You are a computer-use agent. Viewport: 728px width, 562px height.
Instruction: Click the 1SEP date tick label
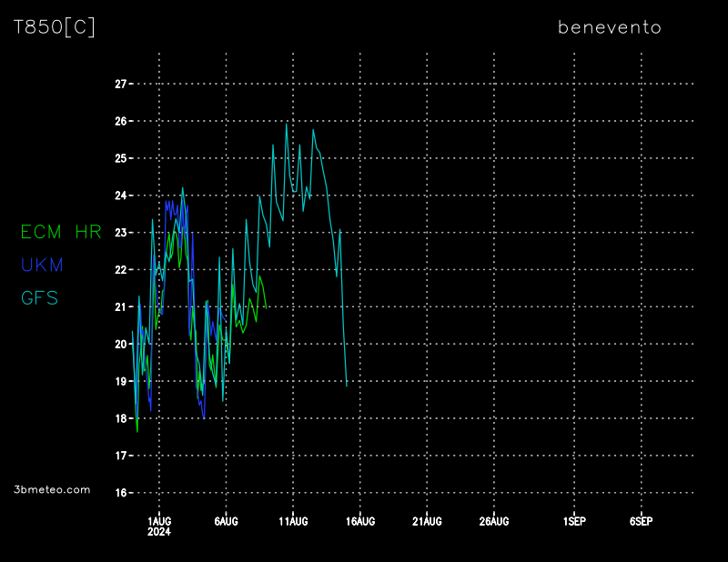[574, 521]
